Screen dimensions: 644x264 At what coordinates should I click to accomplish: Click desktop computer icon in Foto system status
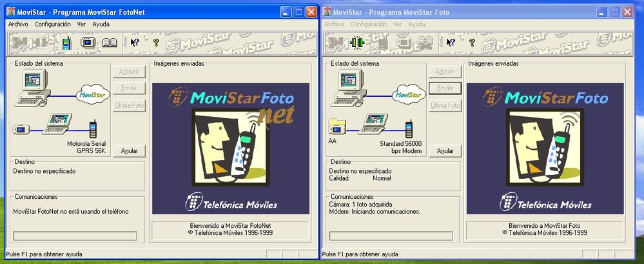[349, 88]
